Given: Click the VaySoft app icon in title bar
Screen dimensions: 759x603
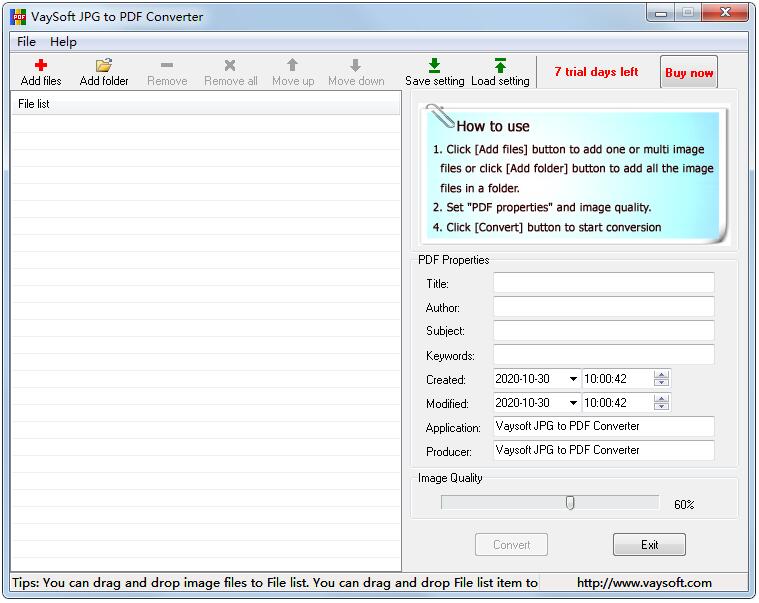Looking at the screenshot, I should 18,17.
